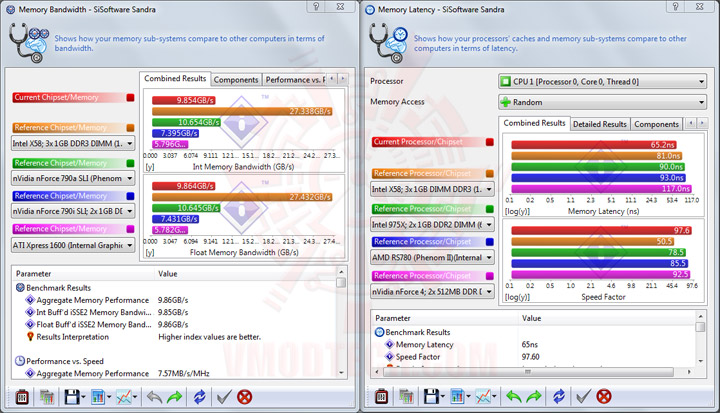The width and height of the screenshot is (720, 413).
Task: Switch to Components tab in Memory Bandwidth
Action: pos(236,80)
